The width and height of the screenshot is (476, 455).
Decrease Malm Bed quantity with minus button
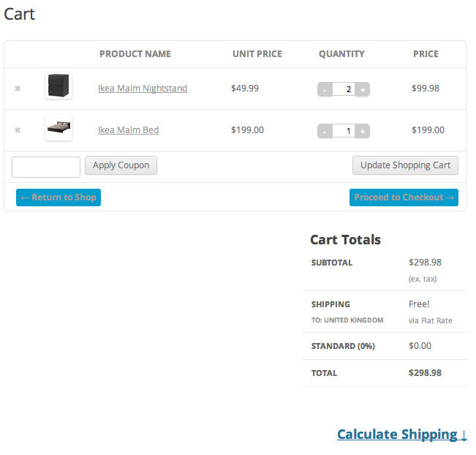[325, 131]
